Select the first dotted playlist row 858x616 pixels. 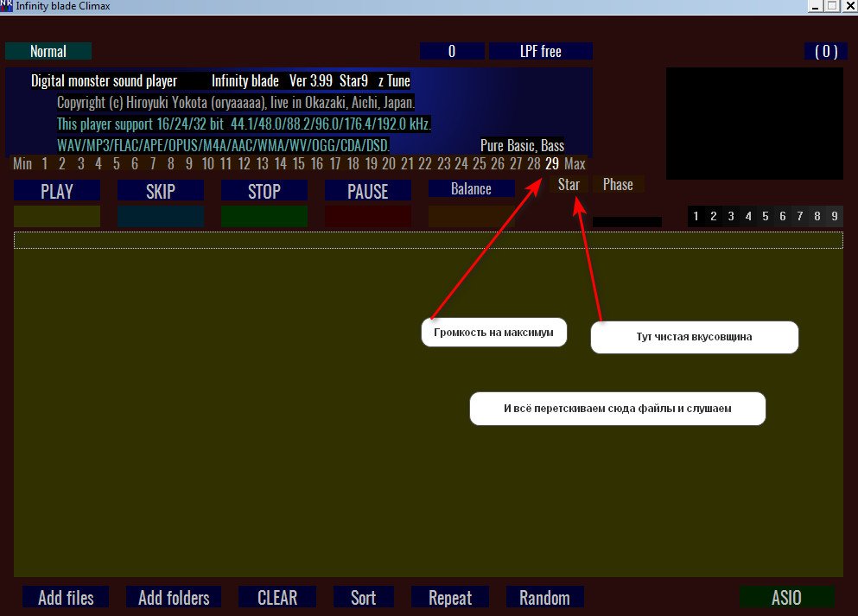pyautogui.click(x=429, y=240)
